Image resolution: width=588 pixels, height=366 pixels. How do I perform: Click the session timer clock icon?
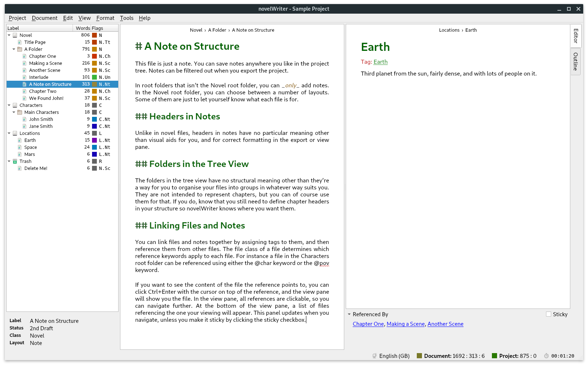(x=546, y=356)
